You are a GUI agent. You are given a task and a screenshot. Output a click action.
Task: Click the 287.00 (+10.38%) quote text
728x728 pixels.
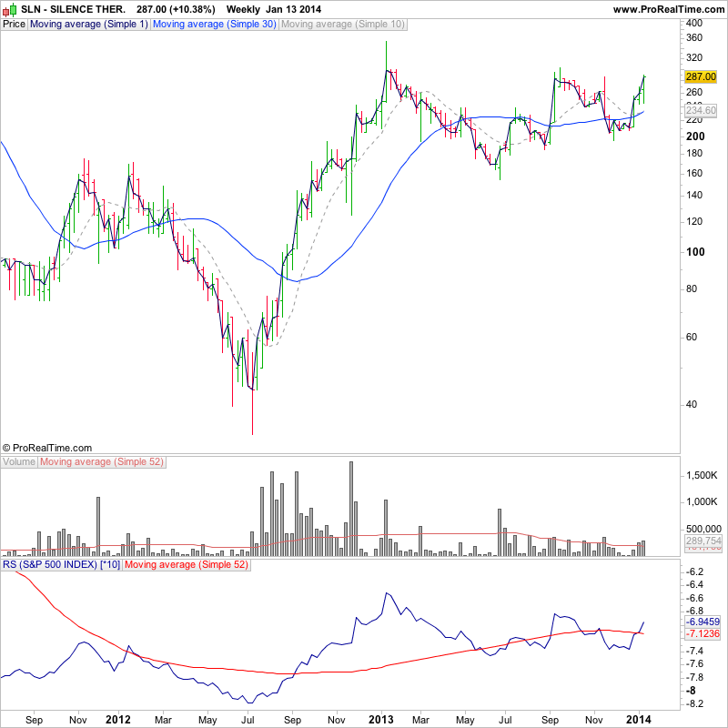click(176, 9)
